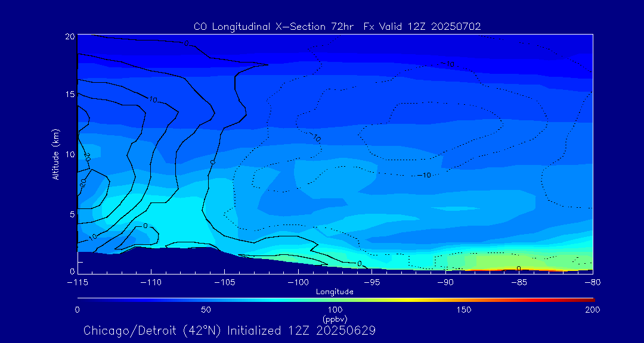Click the altitude axis tick label "5"
Viewport: 644px width, 343px height.
(72, 214)
